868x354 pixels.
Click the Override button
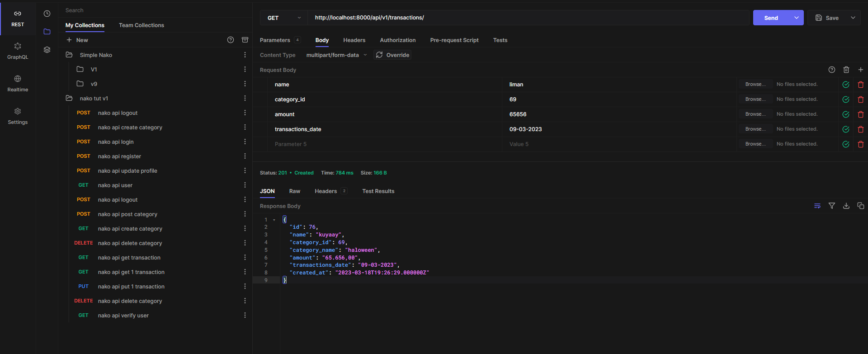(392, 55)
